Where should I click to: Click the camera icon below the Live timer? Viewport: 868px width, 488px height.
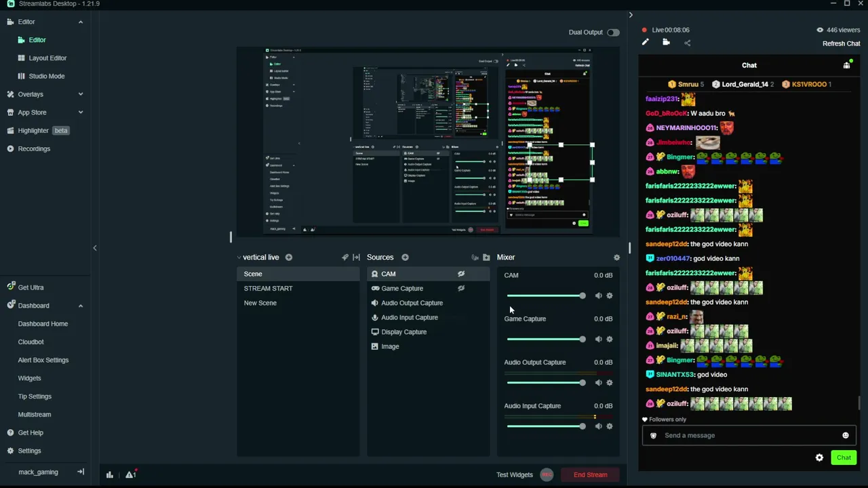[666, 43]
